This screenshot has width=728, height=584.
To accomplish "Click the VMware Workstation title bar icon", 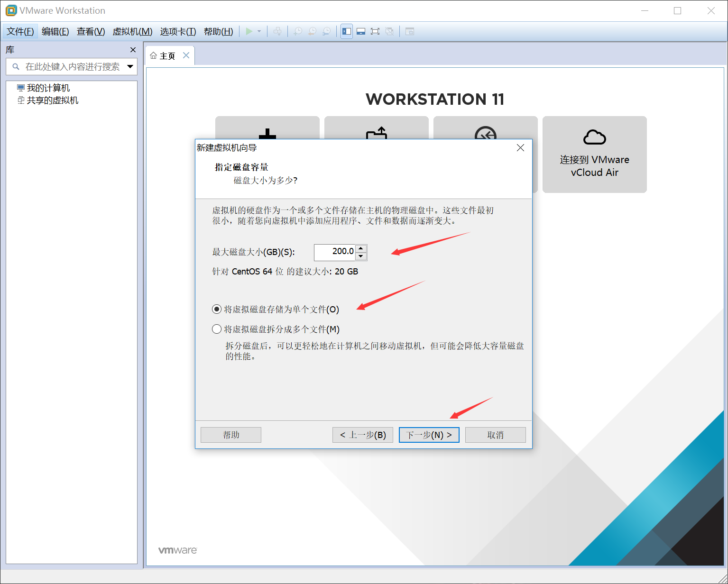I will [11, 10].
